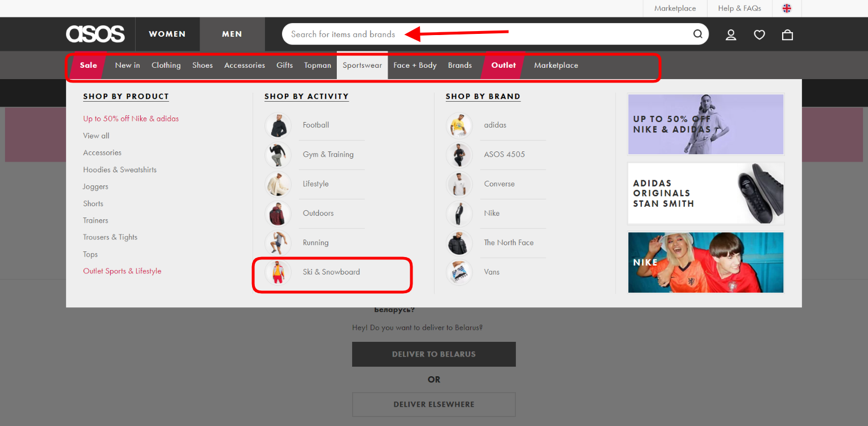Open the Trousers & Tights link

[110, 237]
